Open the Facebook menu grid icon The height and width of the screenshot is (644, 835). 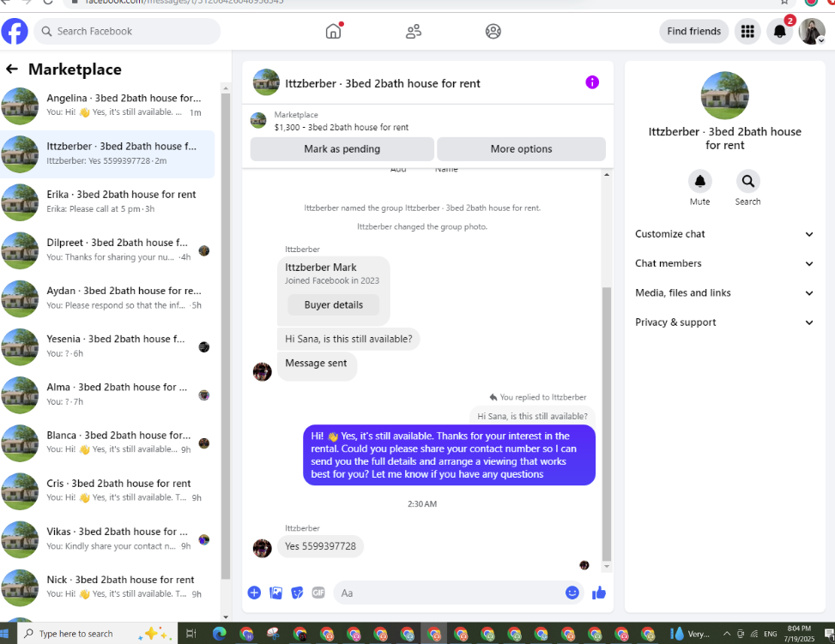(747, 32)
